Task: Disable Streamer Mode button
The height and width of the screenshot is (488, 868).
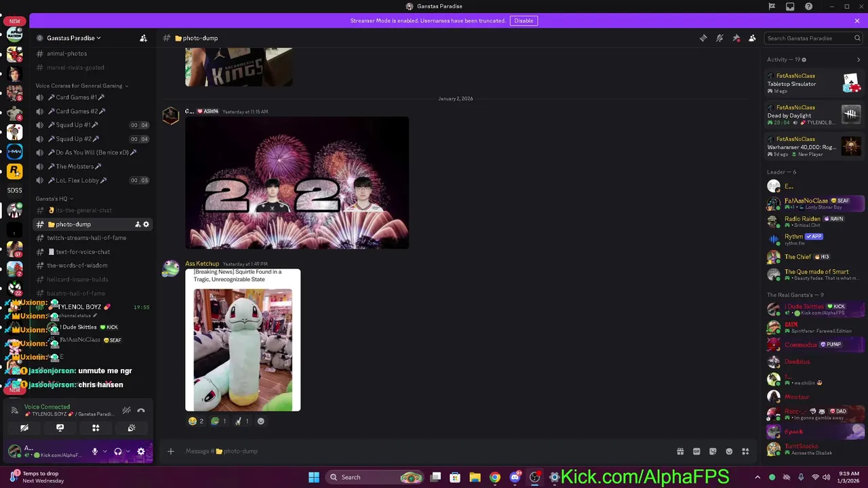Action: [524, 20]
